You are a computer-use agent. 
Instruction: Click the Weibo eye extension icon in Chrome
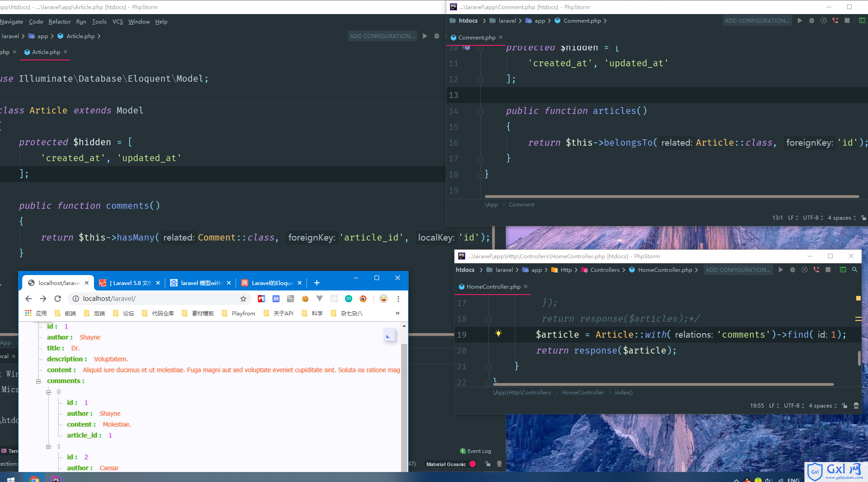tap(363, 298)
